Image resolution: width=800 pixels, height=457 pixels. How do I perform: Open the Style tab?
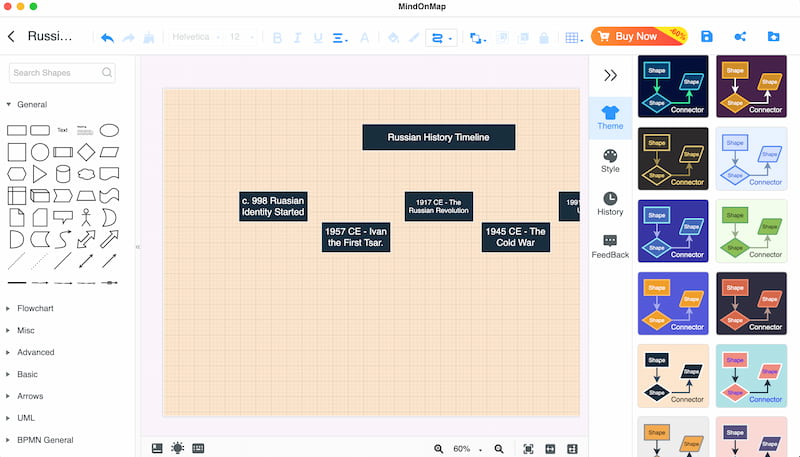(610, 161)
